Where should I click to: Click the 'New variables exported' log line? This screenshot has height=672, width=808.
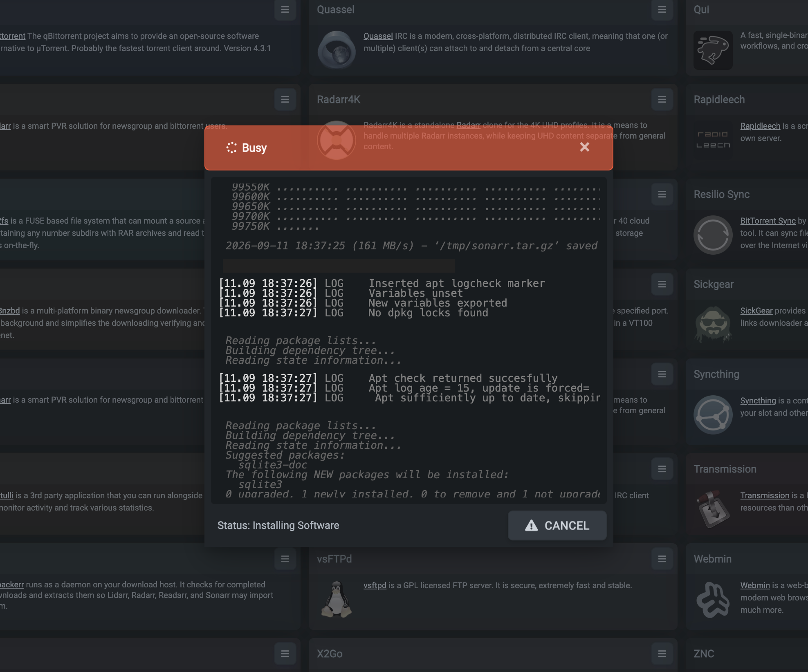point(363,303)
